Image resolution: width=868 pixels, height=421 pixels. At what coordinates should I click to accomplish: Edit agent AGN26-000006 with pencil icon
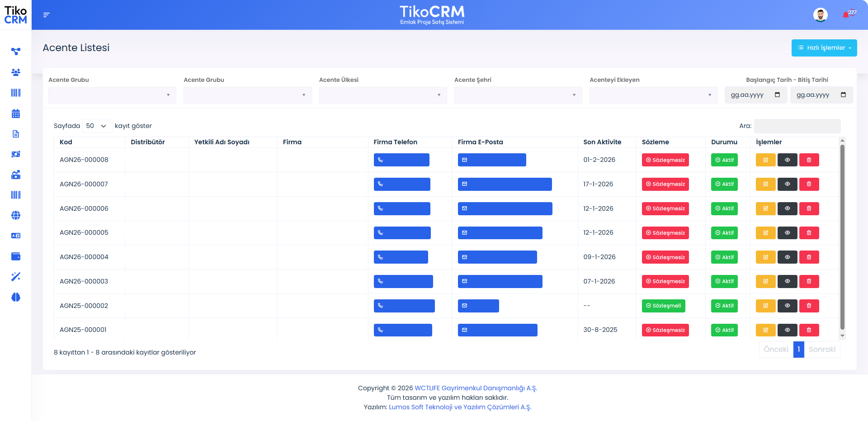765,208
